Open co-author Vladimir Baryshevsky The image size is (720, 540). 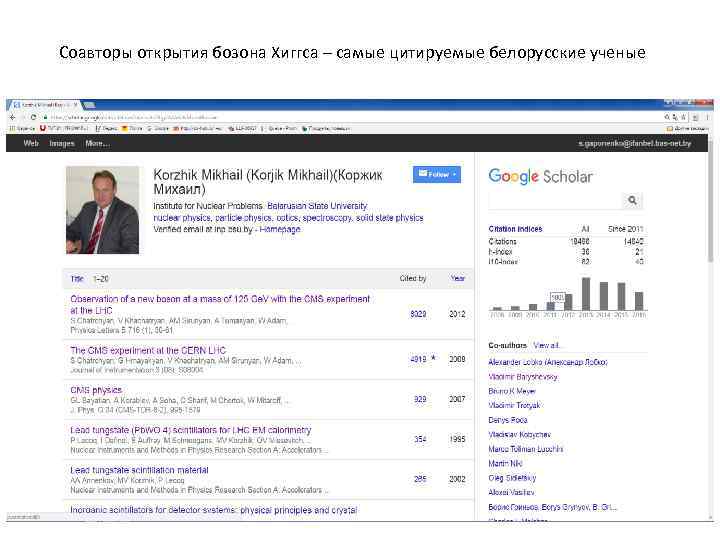(x=523, y=377)
